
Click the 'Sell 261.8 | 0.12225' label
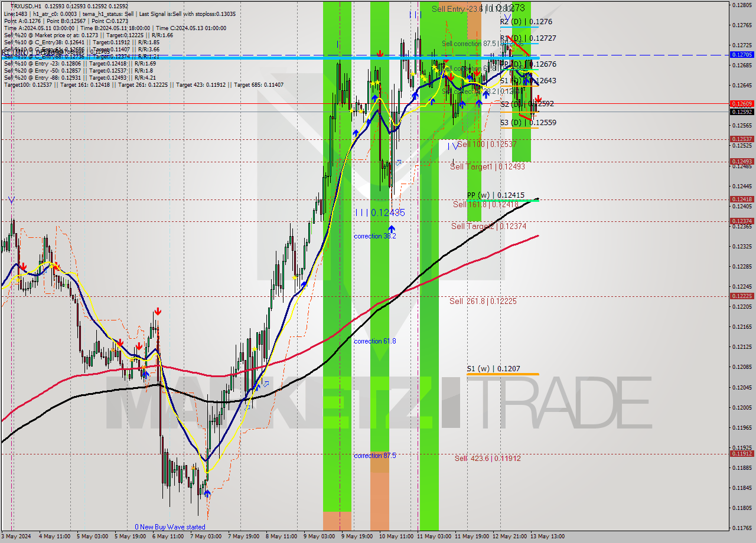483,301
